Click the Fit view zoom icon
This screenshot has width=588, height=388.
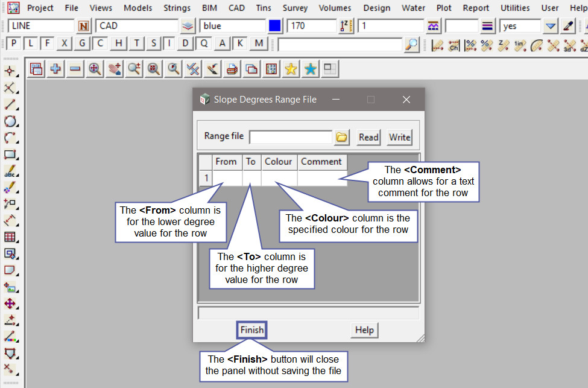tap(154, 69)
